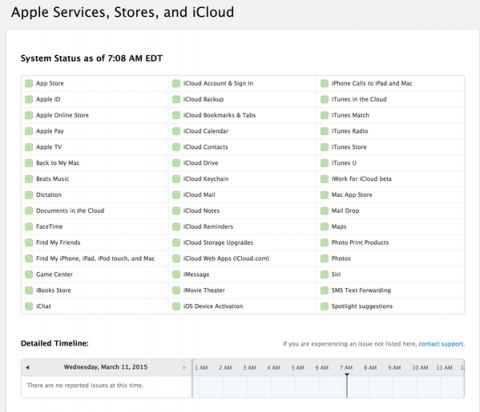480x412 pixels.
Task: Go to next day in timeline
Action: tap(184, 367)
